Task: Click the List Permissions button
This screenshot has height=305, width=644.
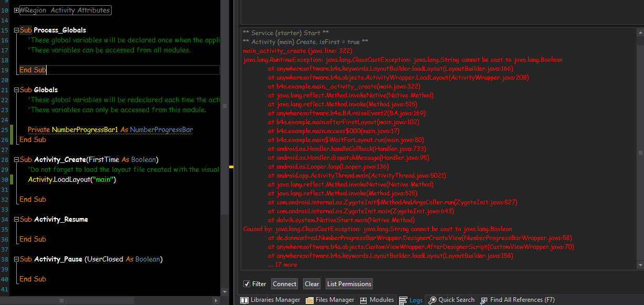Action: [x=349, y=284]
